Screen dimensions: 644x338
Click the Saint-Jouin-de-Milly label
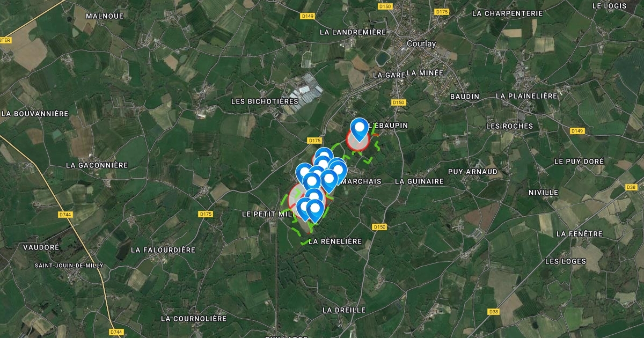(x=69, y=266)
